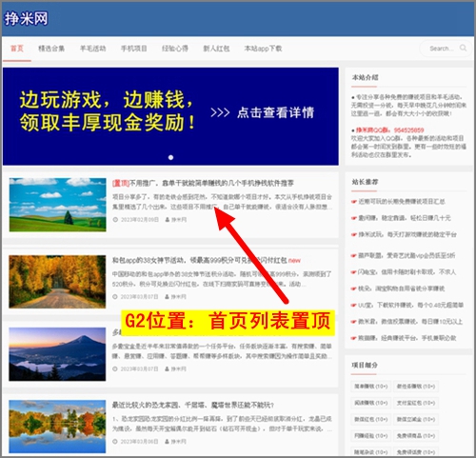Viewport: 476px width, 458px height.
Task: Click the 本站介绍 section heading
Action: click(x=365, y=77)
